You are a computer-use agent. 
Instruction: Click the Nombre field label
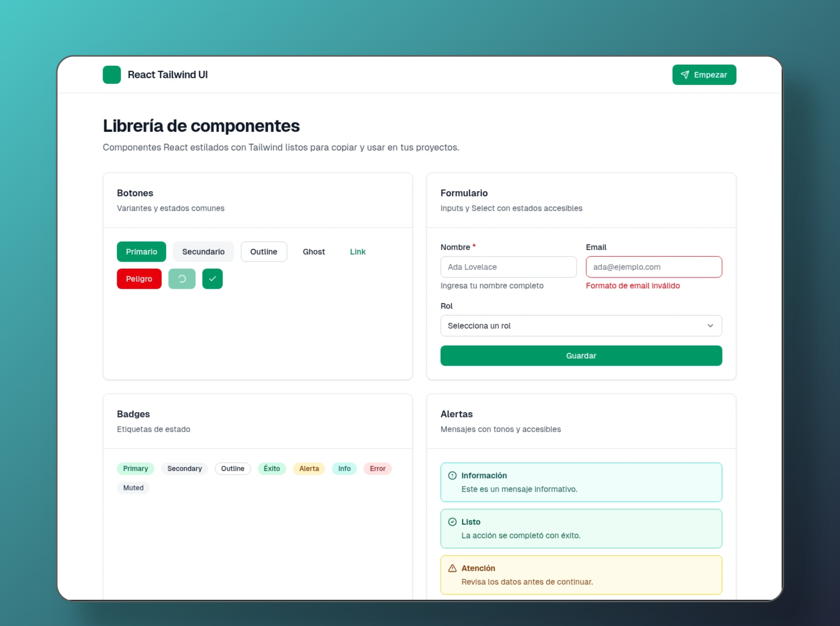(455, 247)
